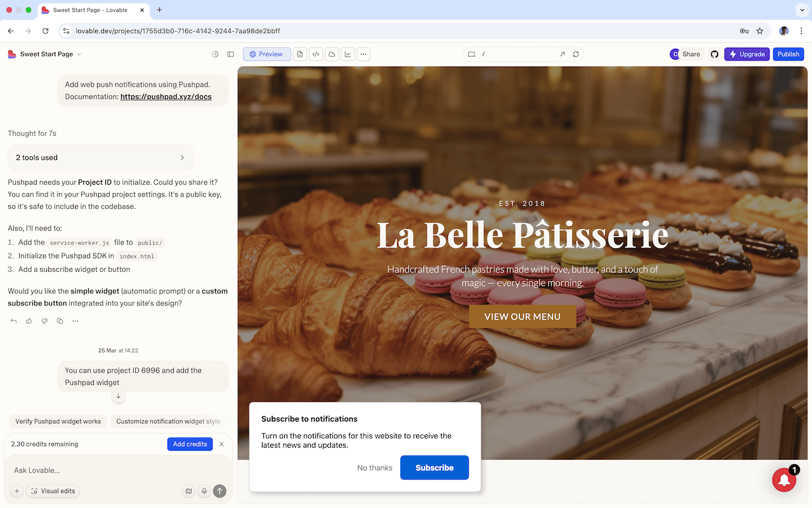
Task: Click the file document icon next to Preview
Action: tap(299, 54)
